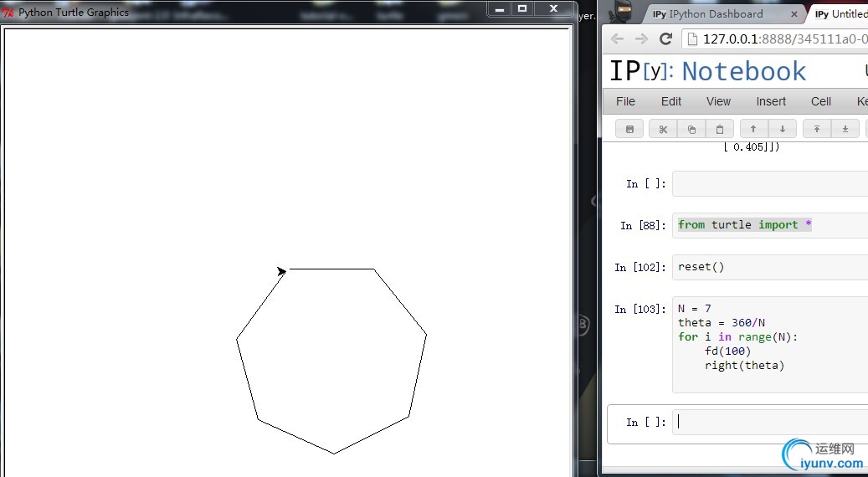Click the Python Turtle Graphics window icon

[8, 13]
